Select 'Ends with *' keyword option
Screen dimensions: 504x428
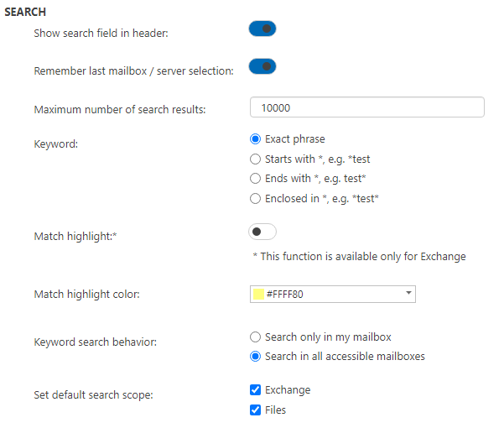[x=256, y=179]
